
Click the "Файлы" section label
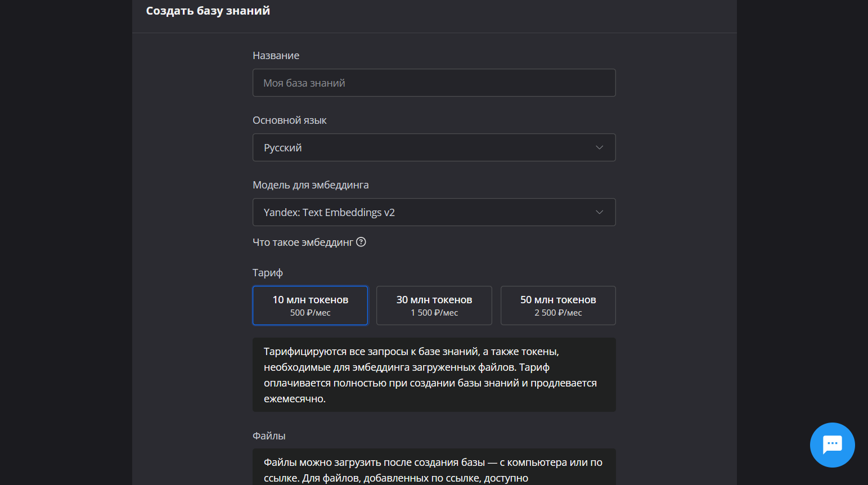(x=269, y=436)
